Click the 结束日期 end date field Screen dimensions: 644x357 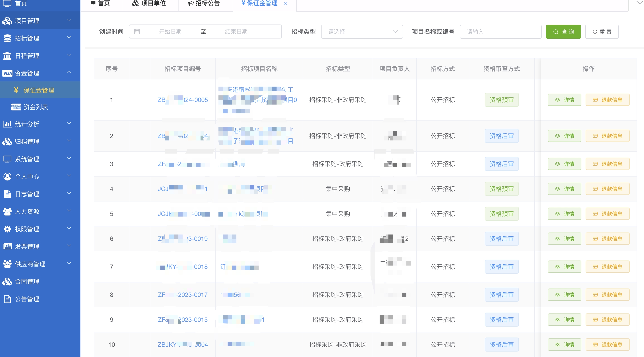(x=236, y=31)
